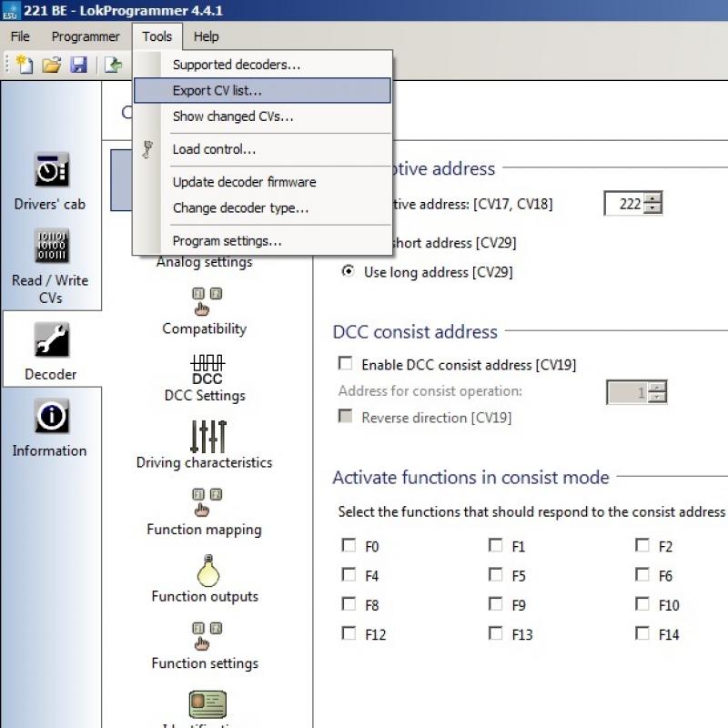Open the Function mapping icon
The image size is (728, 728).
pyautogui.click(x=207, y=502)
